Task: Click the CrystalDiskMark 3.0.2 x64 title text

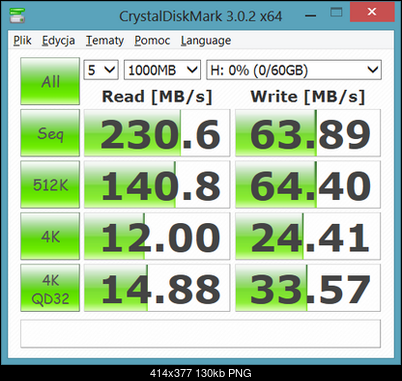Action: pyautogui.click(x=201, y=16)
